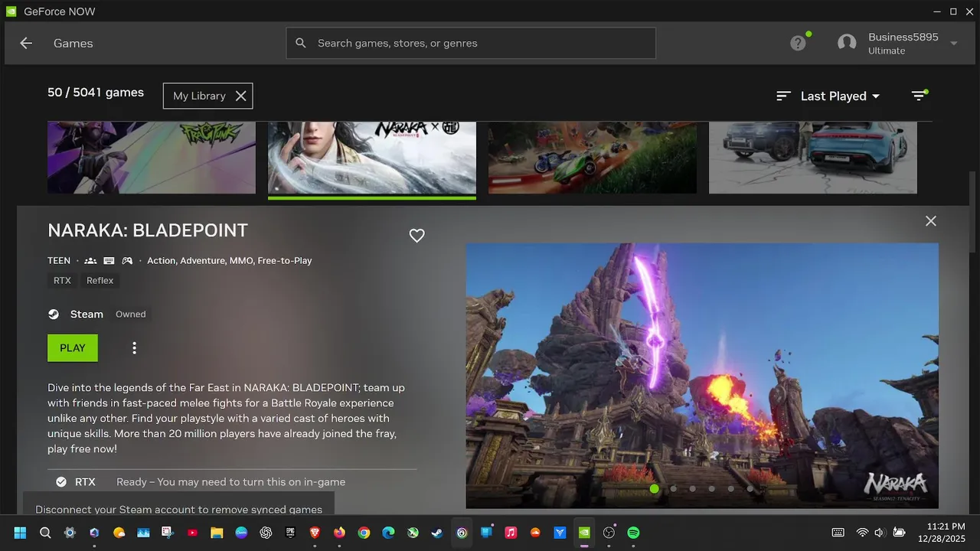Click the gamepad support icon
The width and height of the screenshot is (980, 551).
click(x=127, y=260)
